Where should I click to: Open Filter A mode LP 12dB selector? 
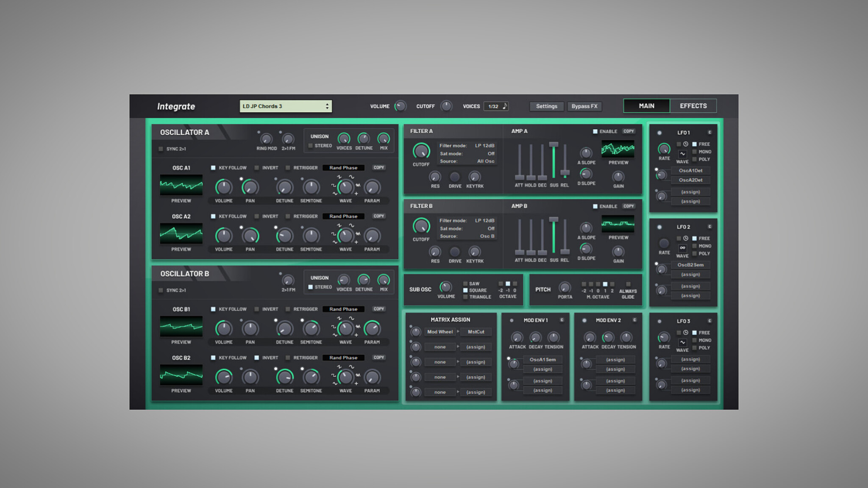pyautogui.click(x=484, y=146)
